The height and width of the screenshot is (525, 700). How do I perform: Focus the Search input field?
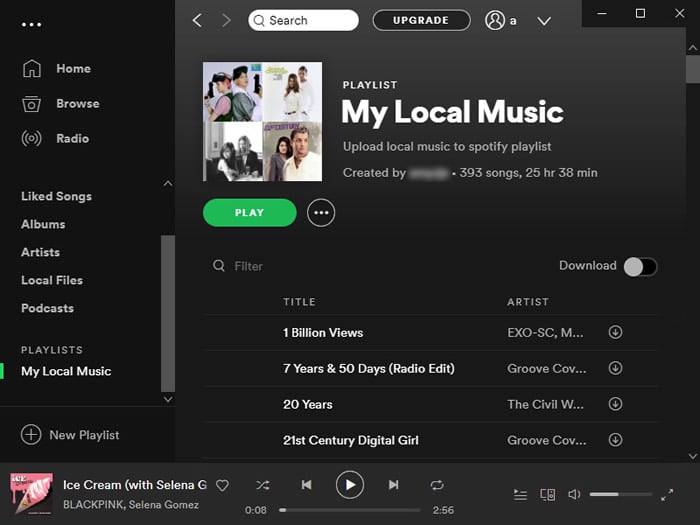coord(304,20)
